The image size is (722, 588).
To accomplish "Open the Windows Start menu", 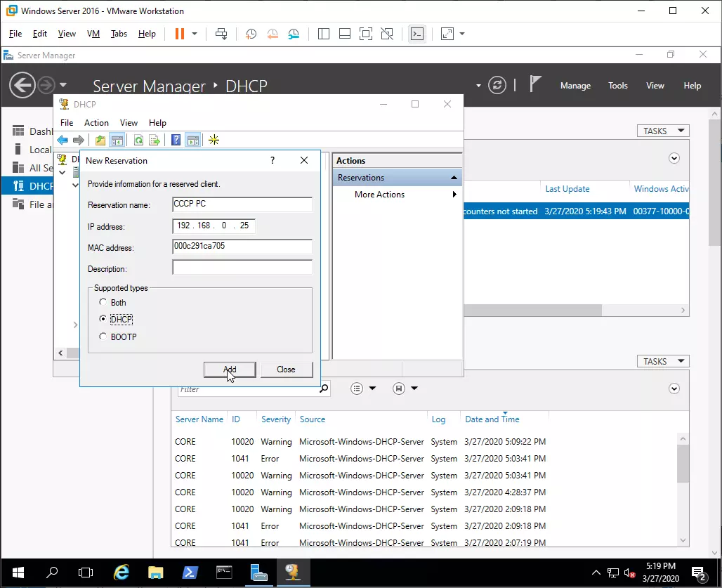I will (18, 573).
